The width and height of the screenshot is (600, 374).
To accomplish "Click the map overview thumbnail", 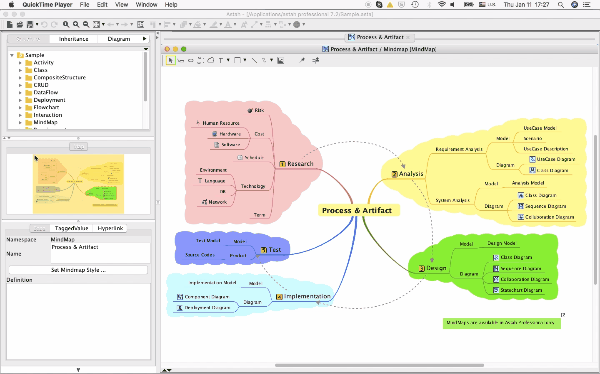I will (x=78, y=184).
